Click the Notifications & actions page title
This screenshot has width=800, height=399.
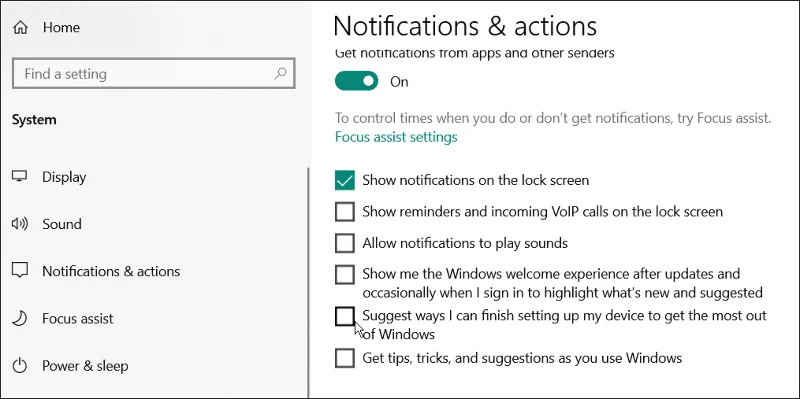coord(465,26)
